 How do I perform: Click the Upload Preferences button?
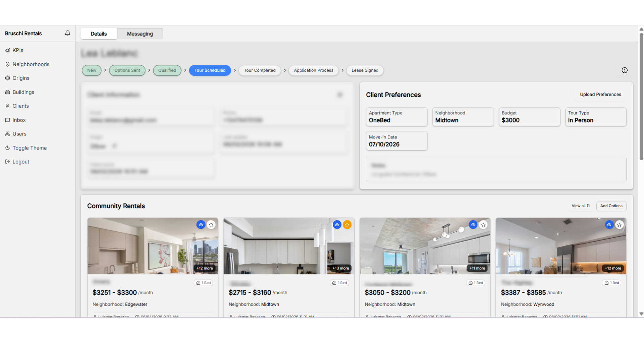click(x=600, y=95)
